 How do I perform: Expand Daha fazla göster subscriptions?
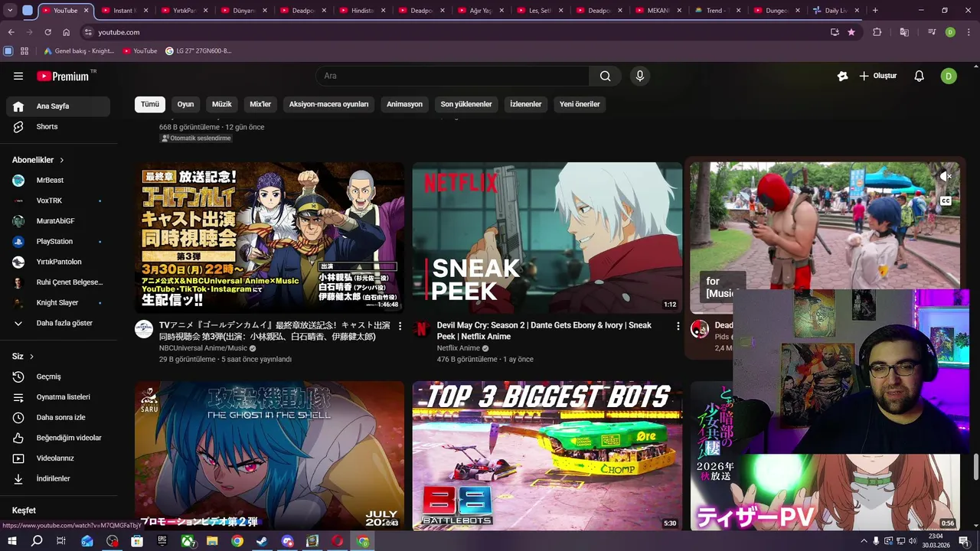58,323
